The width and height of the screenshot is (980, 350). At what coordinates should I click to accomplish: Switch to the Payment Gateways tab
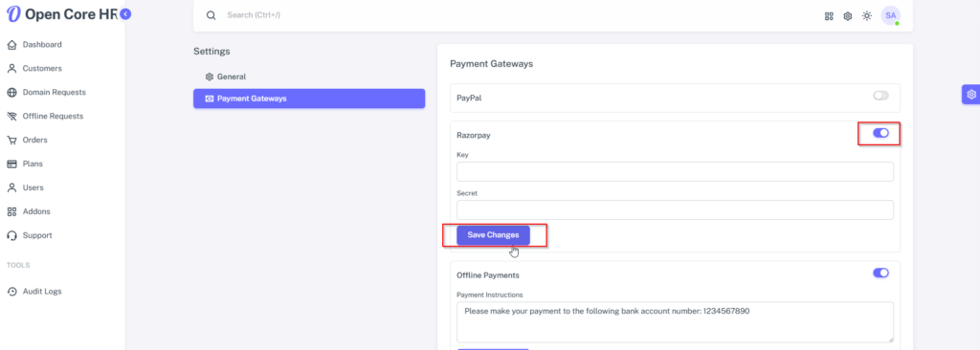pyautogui.click(x=309, y=98)
